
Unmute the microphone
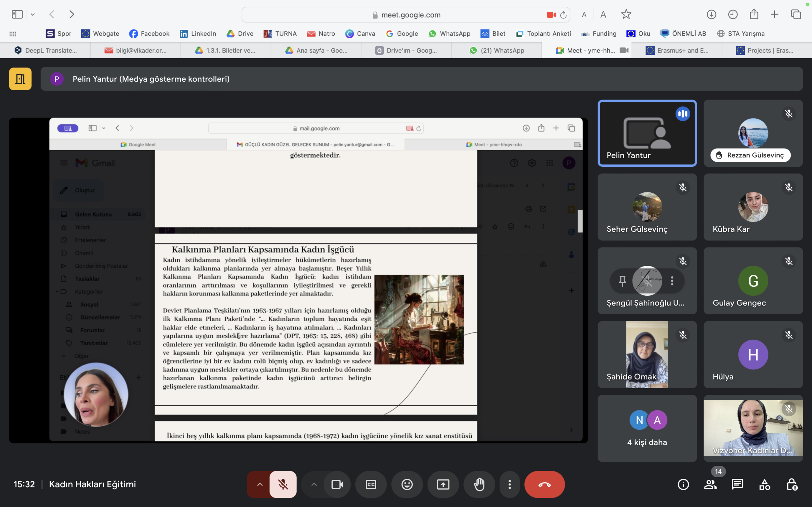(283, 484)
